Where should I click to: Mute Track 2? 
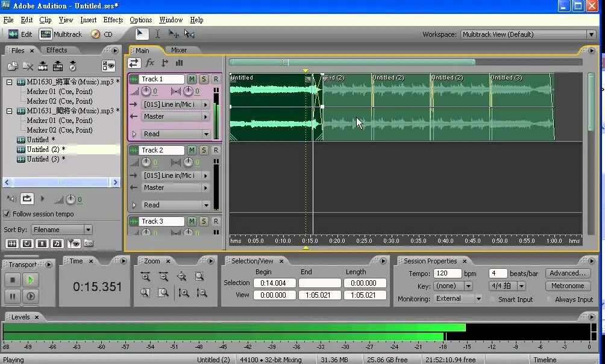click(x=192, y=150)
